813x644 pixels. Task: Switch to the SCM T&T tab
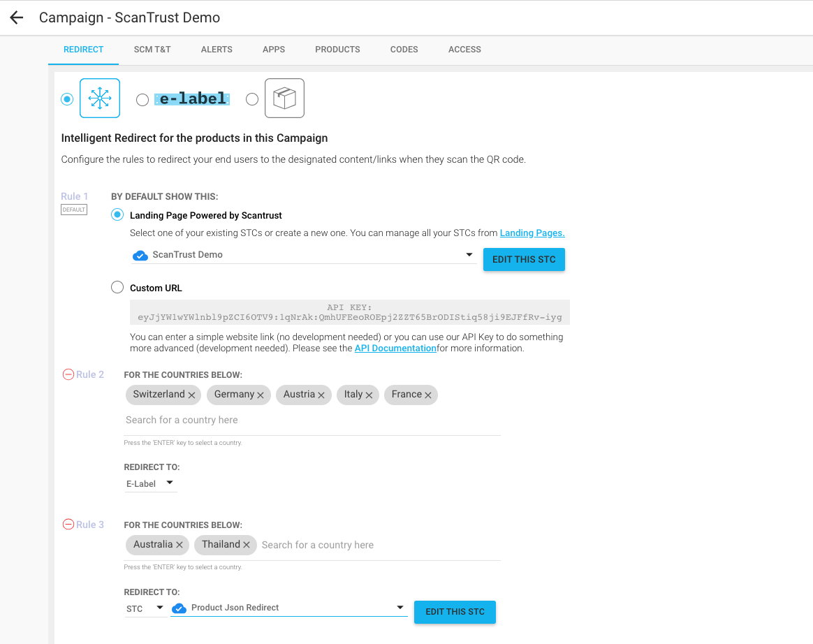(152, 50)
